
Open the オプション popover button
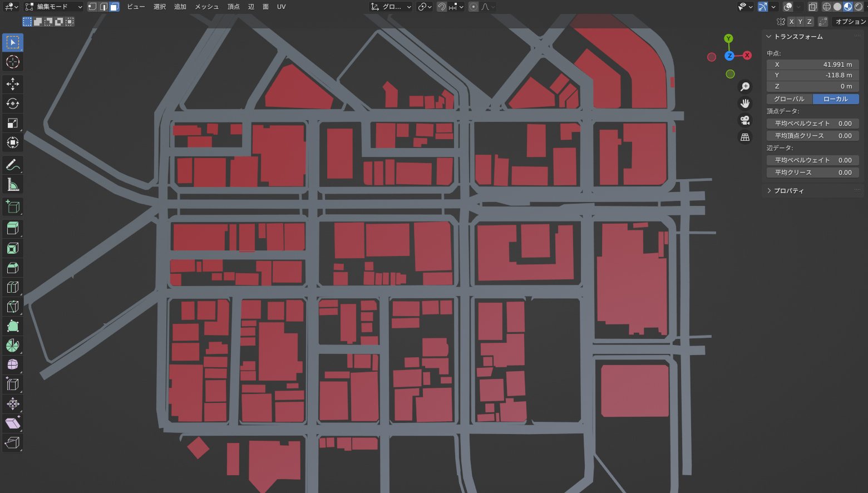(850, 22)
